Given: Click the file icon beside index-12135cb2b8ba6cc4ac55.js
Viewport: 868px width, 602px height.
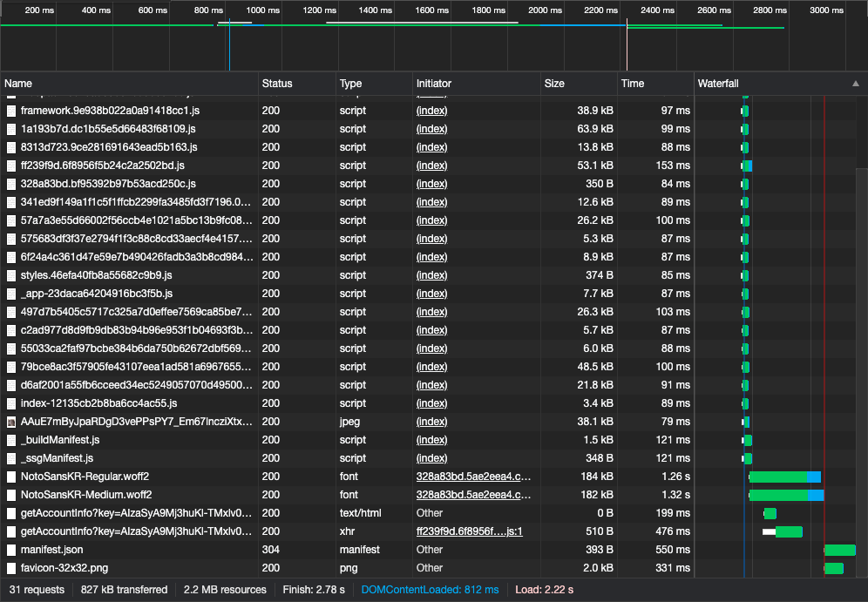Looking at the screenshot, I should 11,403.
